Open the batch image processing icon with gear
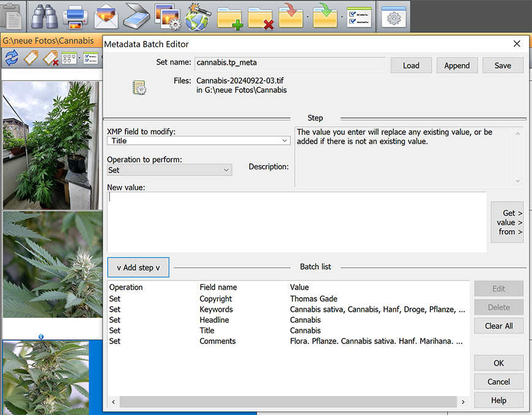 (x=167, y=17)
